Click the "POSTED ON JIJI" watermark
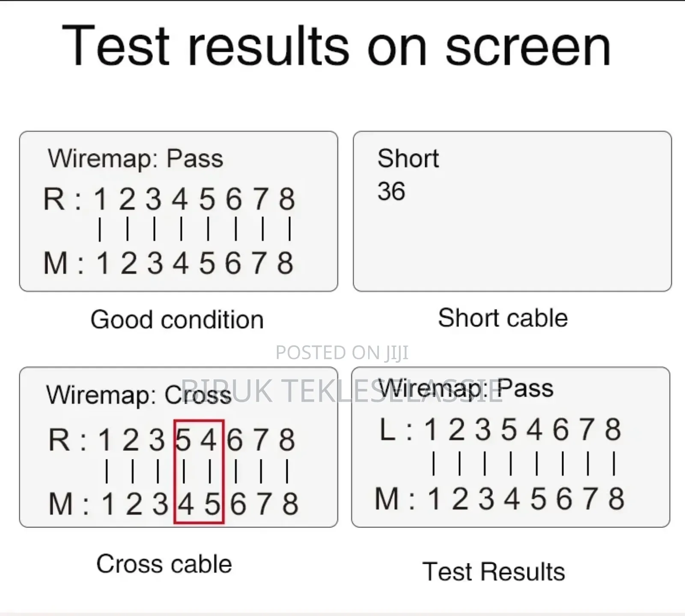685x616 pixels. click(342, 352)
